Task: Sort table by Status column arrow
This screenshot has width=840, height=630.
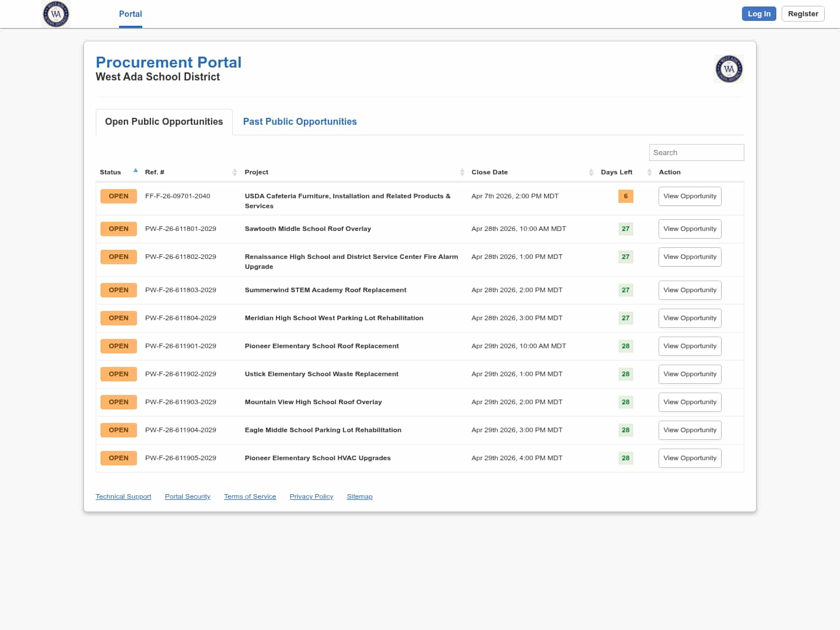Action: point(135,171)
